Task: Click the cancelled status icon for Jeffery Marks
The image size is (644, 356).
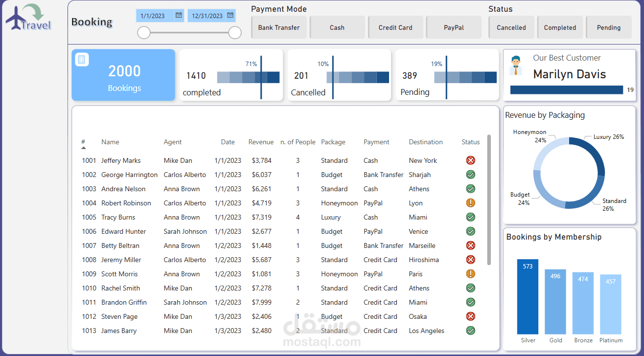Action: (471, 160)
